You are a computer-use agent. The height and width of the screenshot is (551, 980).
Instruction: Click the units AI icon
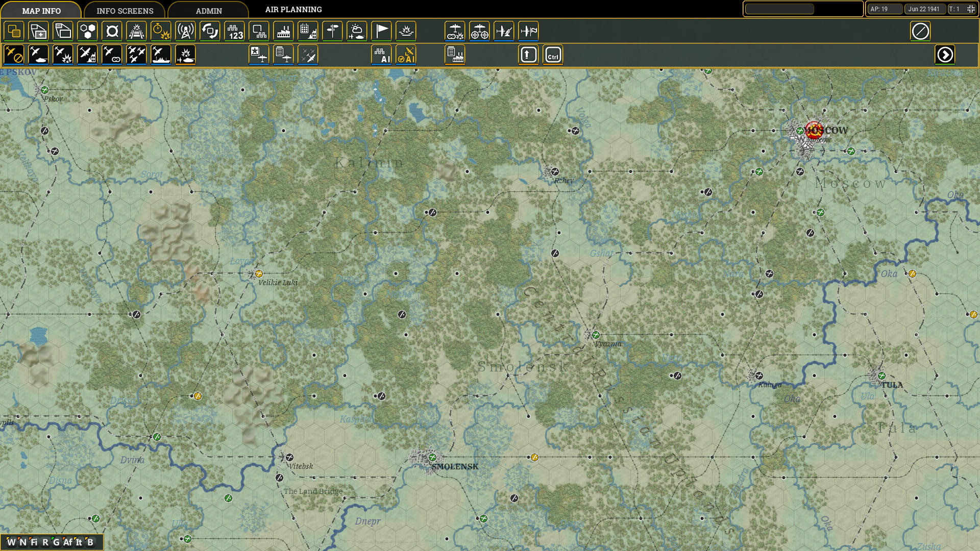click(381, 55)
